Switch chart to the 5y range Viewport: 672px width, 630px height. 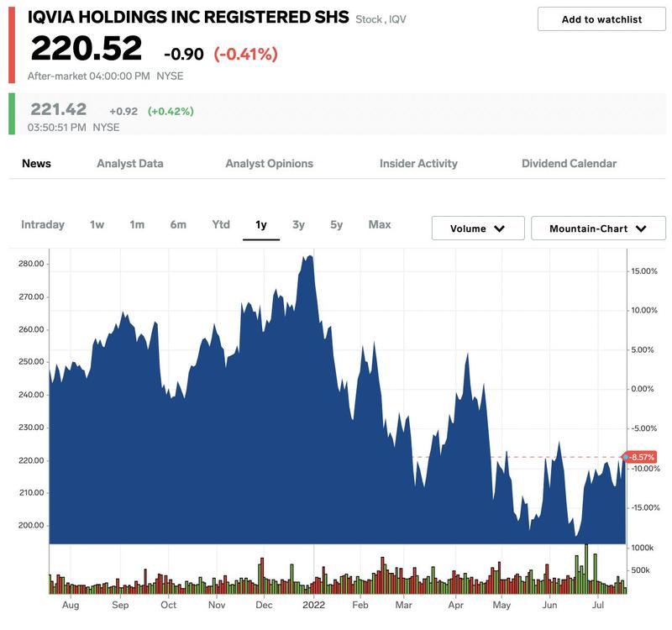tap(337, 224)
